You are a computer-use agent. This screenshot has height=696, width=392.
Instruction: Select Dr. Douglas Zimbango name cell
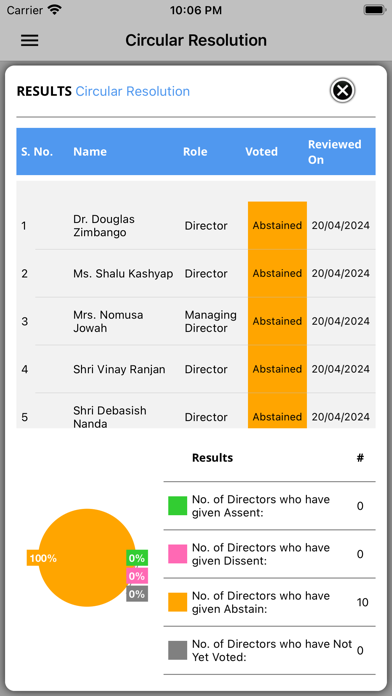pos(104,226)
